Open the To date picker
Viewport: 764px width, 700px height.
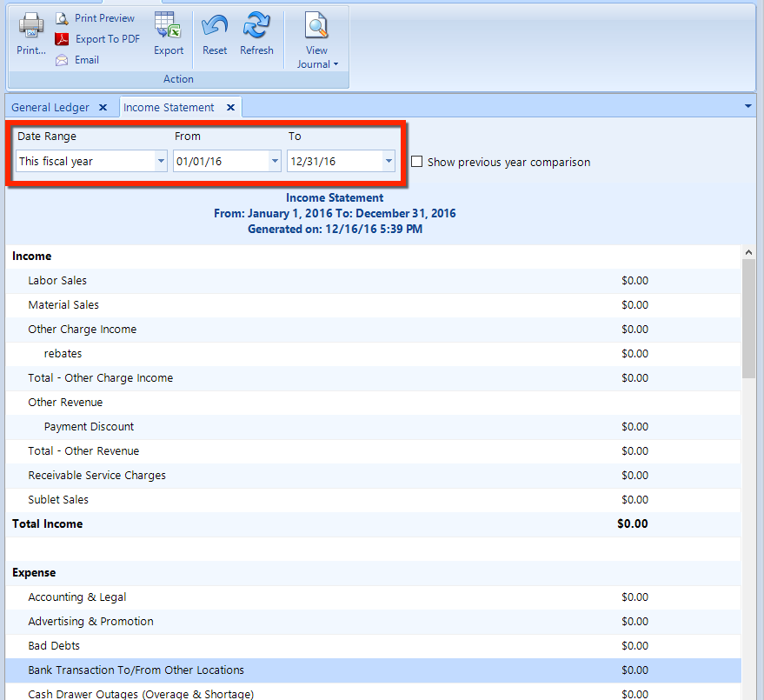click(x=389, y=161)
